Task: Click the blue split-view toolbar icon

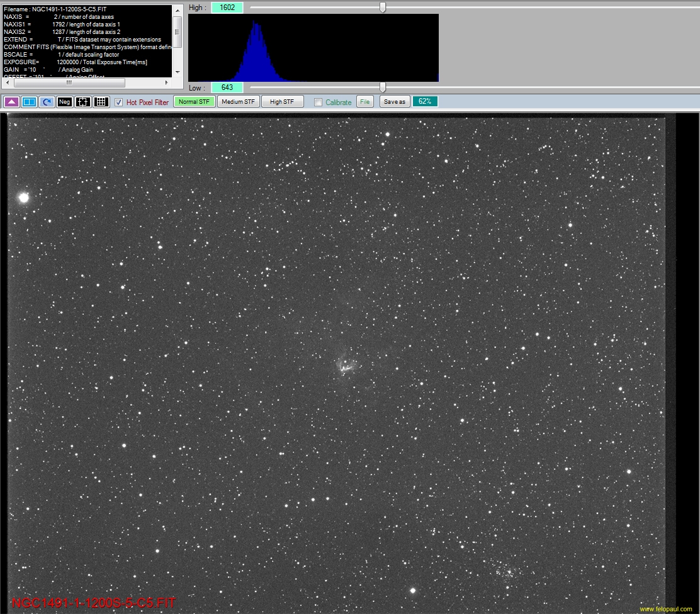Action: point(29,102)
